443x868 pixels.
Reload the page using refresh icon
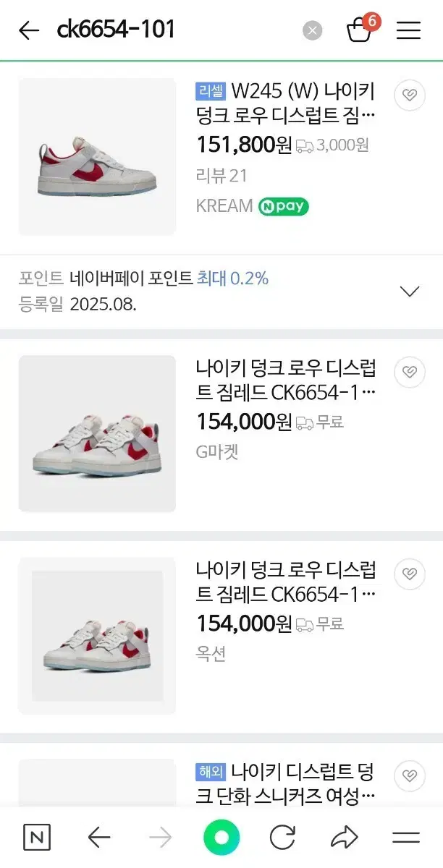pos(282,838)
